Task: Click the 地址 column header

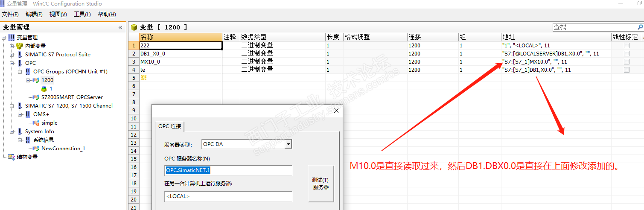Action: tap(557, 37)
